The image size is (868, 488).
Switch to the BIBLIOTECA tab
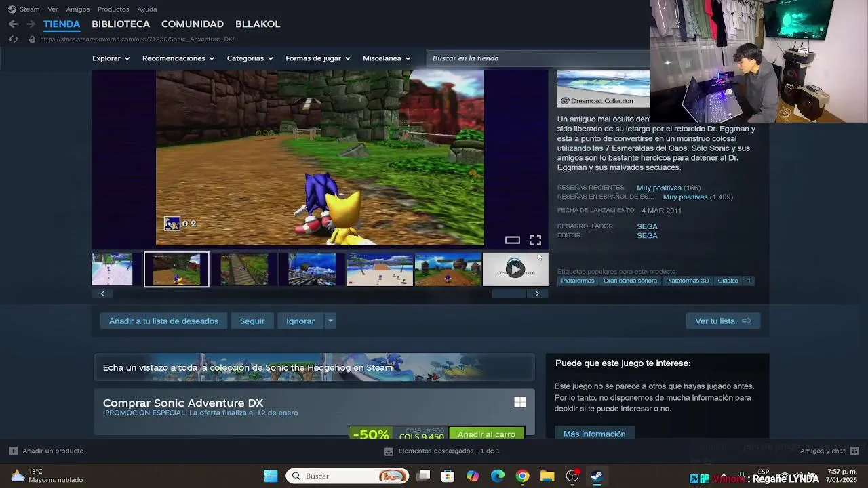[x=121, y=24]
